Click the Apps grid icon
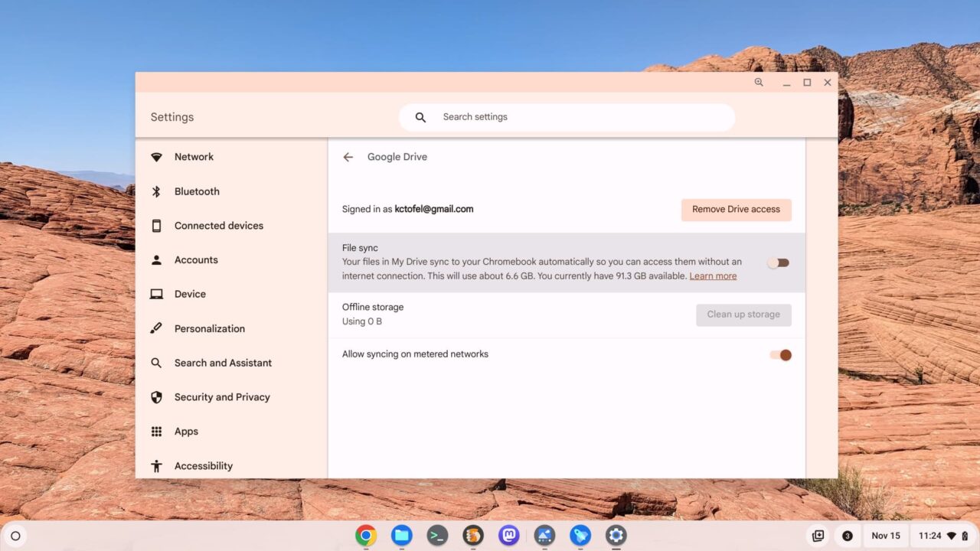980x551 pixels. tap(156, 432)
